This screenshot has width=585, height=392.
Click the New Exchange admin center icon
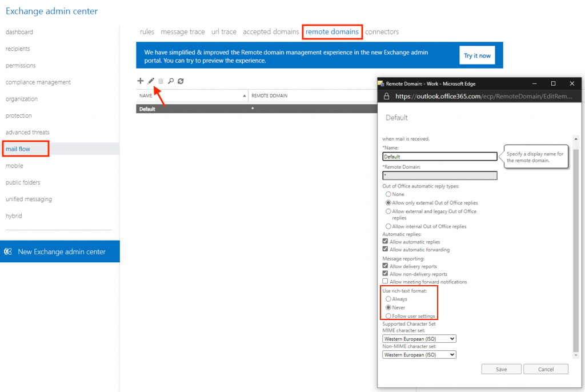click(x=8, y=251)
